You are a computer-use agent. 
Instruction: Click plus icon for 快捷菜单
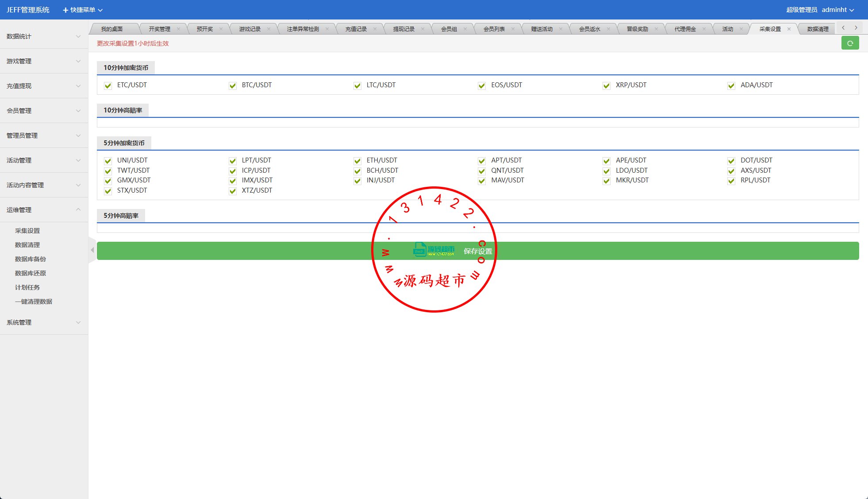[65, 10]
